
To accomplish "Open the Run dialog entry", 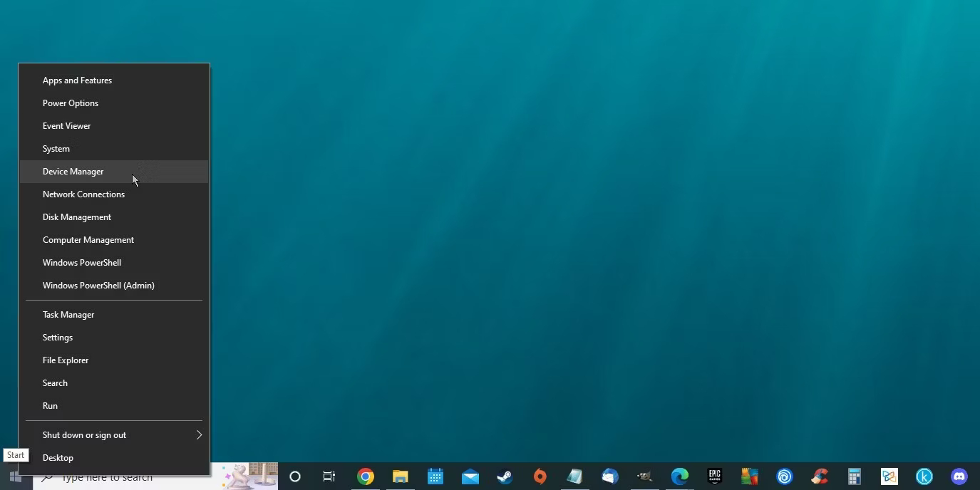I will click(x=114, y=406).
